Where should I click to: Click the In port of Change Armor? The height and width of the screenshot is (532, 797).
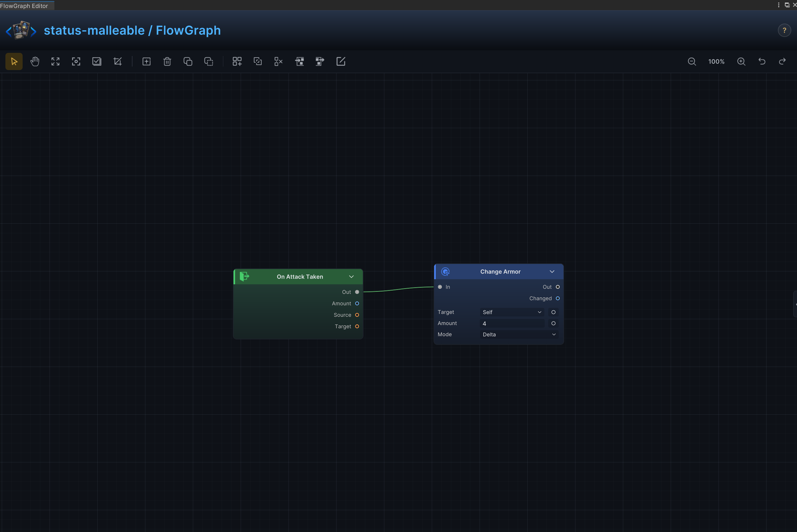[x=440, y=287]
